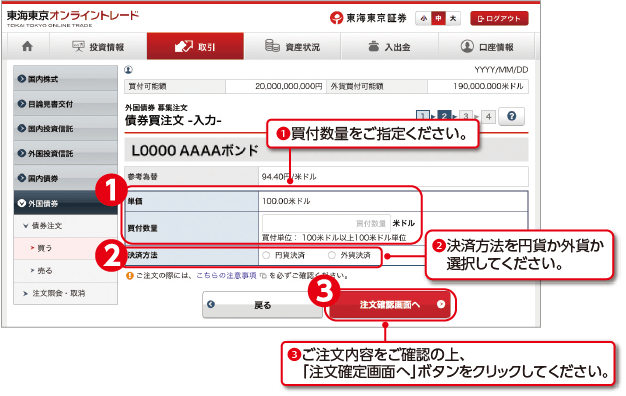
Task: Click the ログアウト button
Action: point(499,18)
